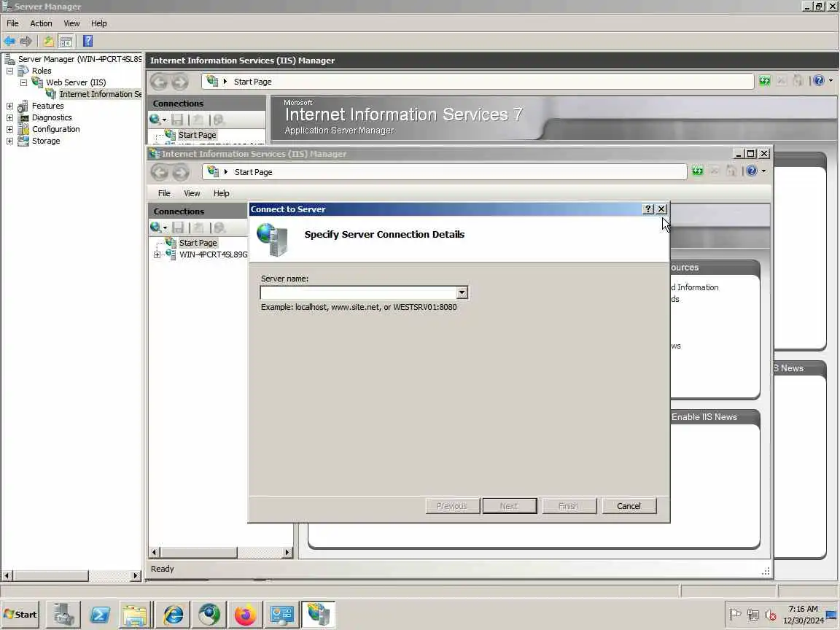Open Server Manager View menu
The height and width of the screenshot is (630, 840).
71,23
